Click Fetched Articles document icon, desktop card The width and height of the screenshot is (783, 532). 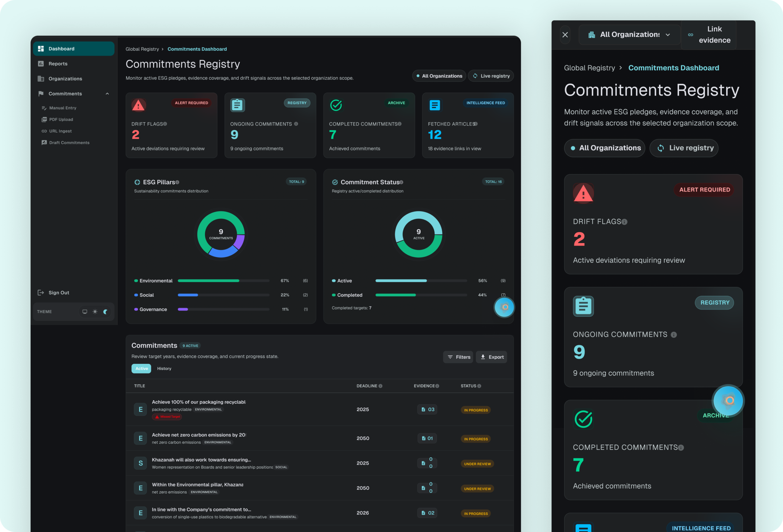tap(435, 105)
